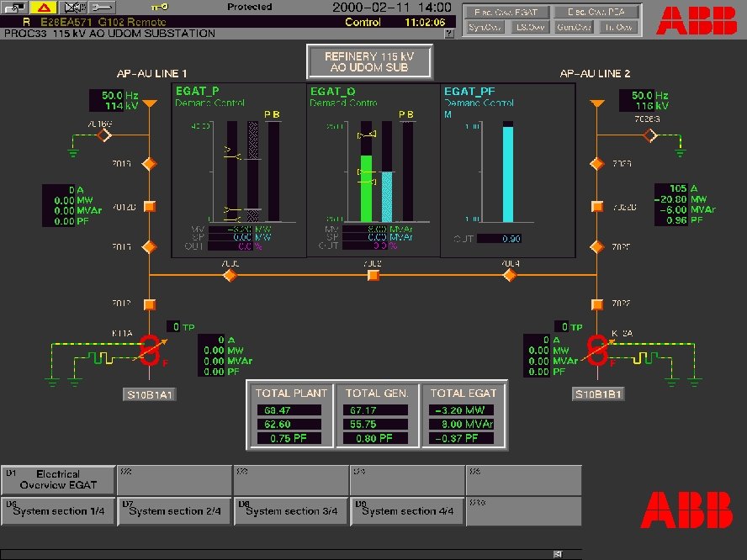Toggle disconnector 7025 diamond symbol
747x560 pixels.
point(598,246)
